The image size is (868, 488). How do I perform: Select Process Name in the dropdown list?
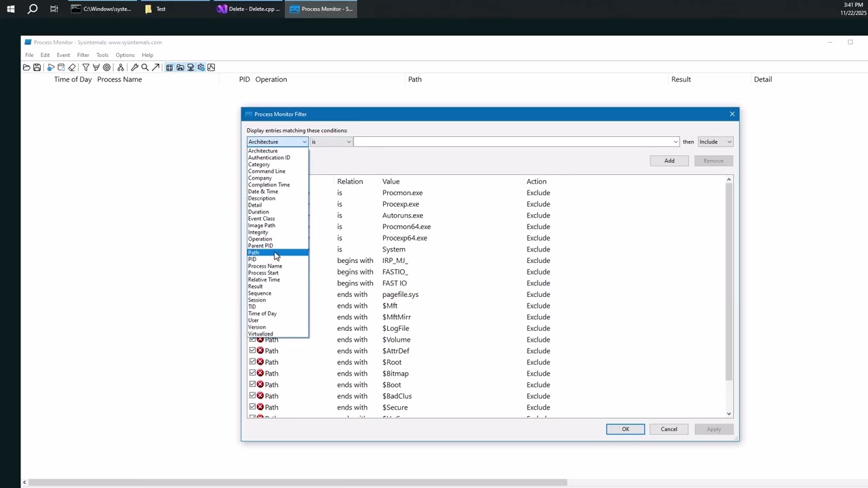point(277,266)
